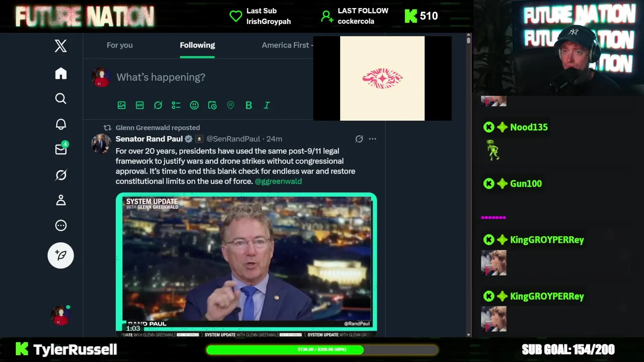Open the emoji picker icon
Viewport: 644px width, 362px height.
pyautogui.click(x=194, y=105)
